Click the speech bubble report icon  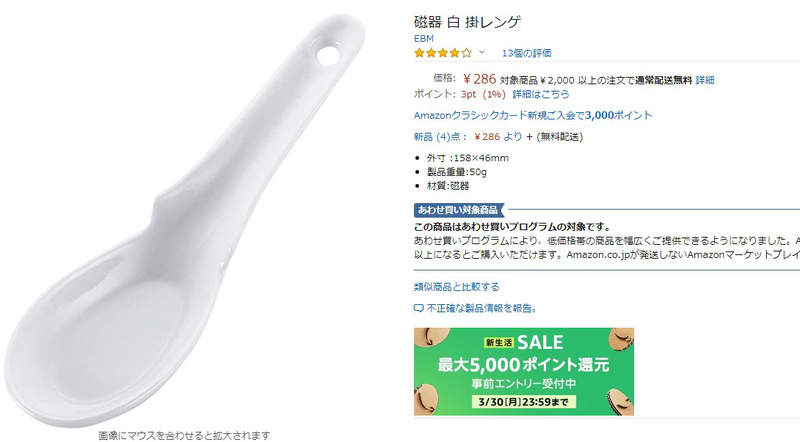click(418, 308)
